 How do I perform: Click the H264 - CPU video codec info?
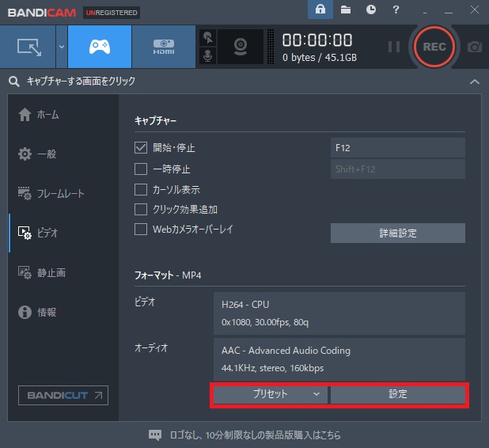pyautogui.click(x=245, y=305)
